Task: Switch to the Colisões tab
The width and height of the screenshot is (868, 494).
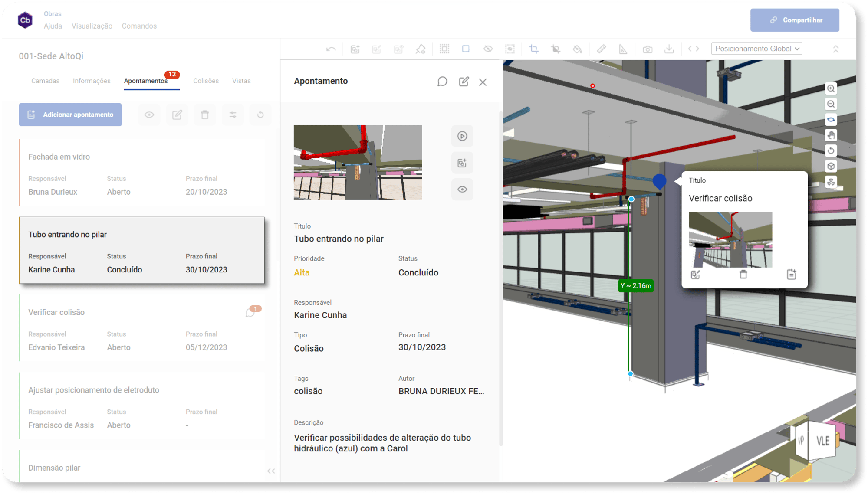Action: coord(206,81)
